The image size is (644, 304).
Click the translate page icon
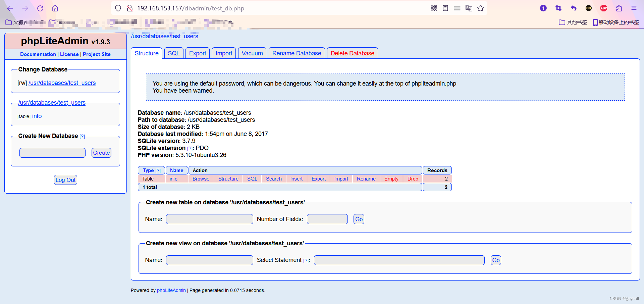coord(469,8)
